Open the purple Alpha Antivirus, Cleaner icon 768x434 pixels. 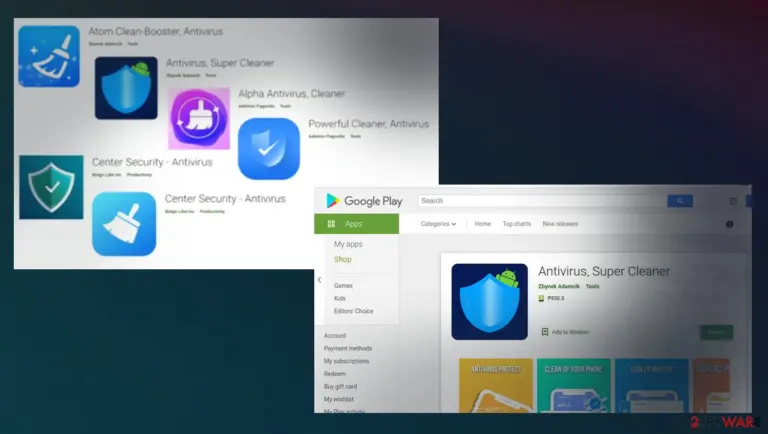point(199,119)
